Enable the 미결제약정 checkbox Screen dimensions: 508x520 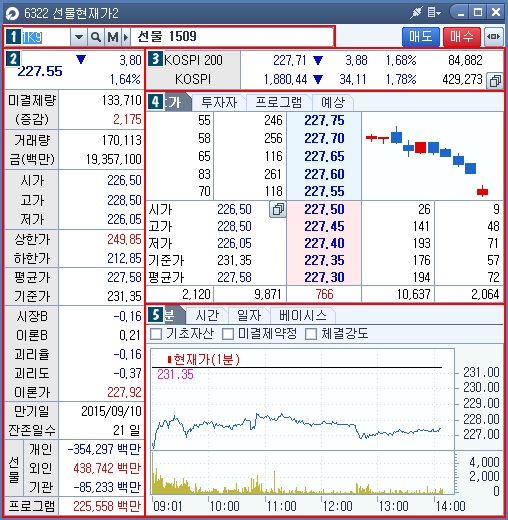[x=228, y=334]
